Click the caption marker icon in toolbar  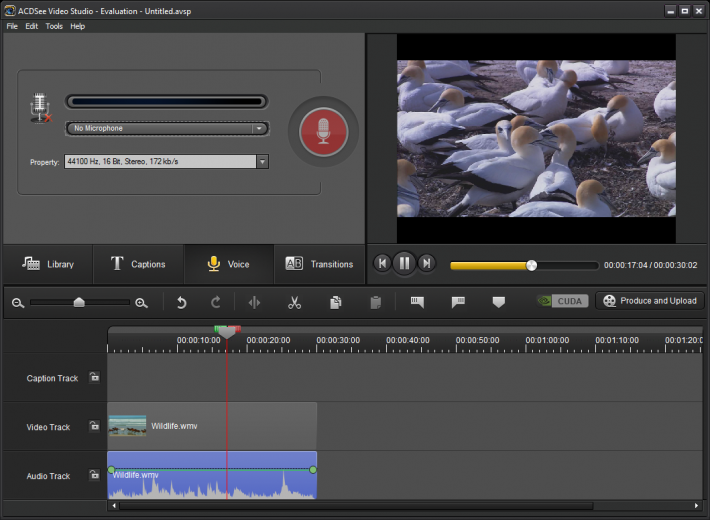pos(417,302)
